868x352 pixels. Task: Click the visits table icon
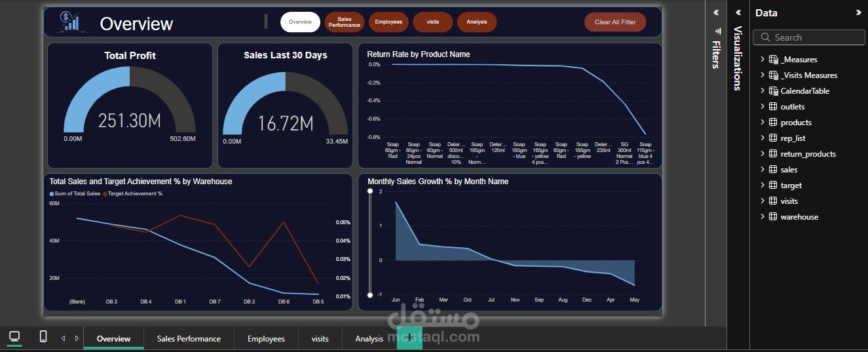(773, 201)
